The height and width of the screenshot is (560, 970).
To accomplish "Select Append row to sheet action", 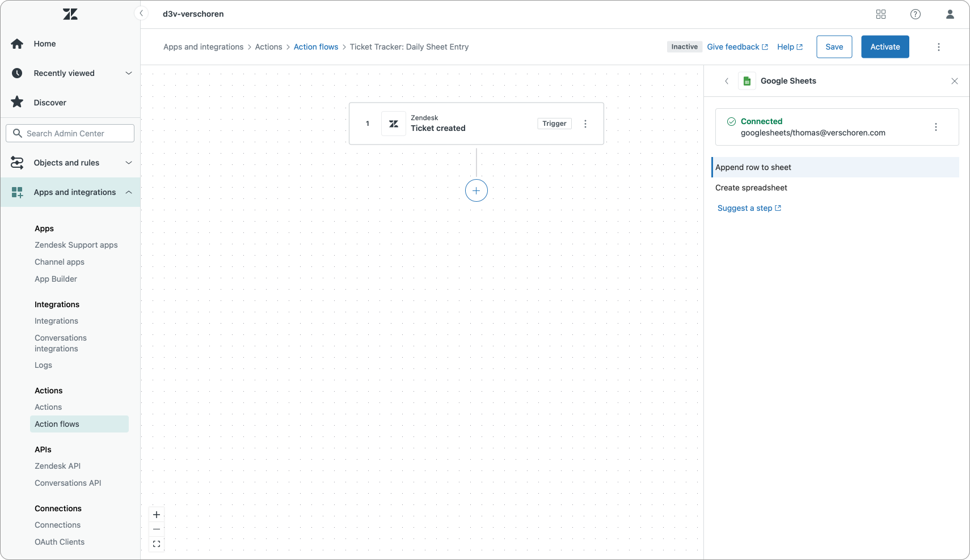I will 835,167.
